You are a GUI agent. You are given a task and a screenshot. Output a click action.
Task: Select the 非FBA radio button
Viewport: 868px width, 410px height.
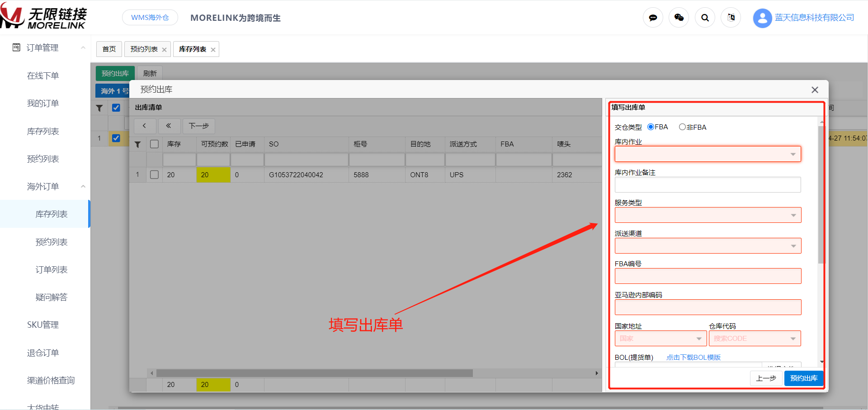(683, 127)
